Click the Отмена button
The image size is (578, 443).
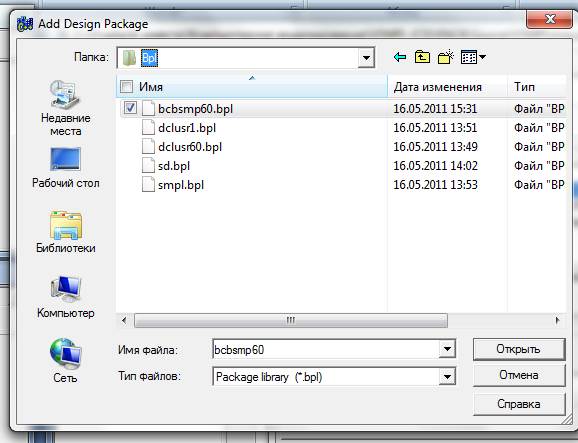pyautogui.click(x=519, y=375)
